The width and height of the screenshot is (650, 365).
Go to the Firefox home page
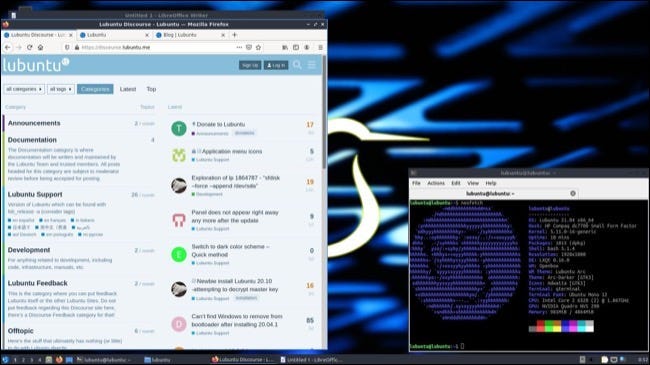pos(40,47)
